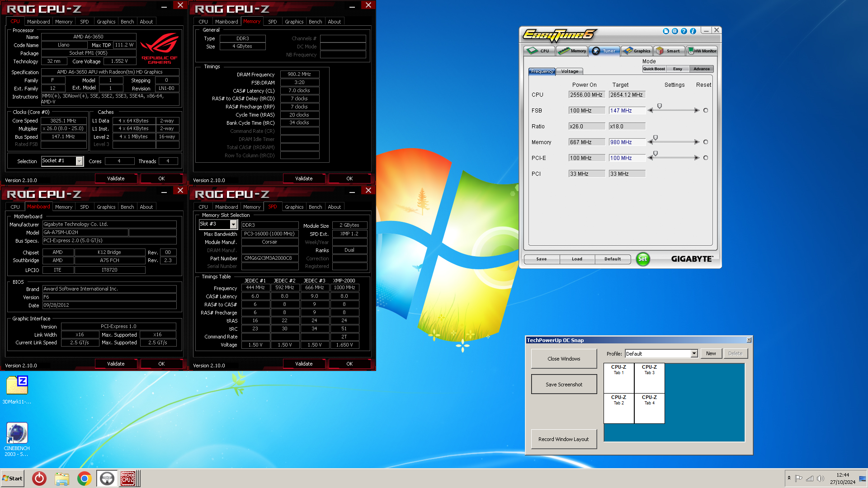Open Graphics tab in bottom-left CPU-Z window

pyautogui.click(x=106, y=207)
